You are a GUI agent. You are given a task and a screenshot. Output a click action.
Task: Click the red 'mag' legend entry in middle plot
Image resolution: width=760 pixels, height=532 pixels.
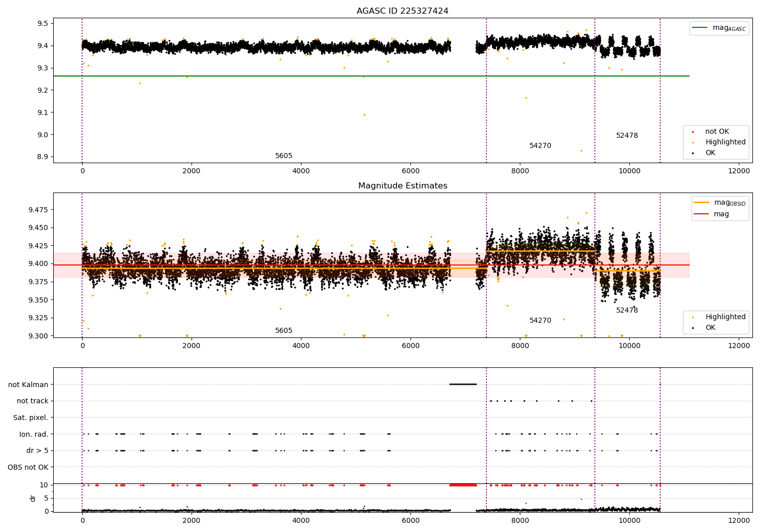(x=711, y=214)
